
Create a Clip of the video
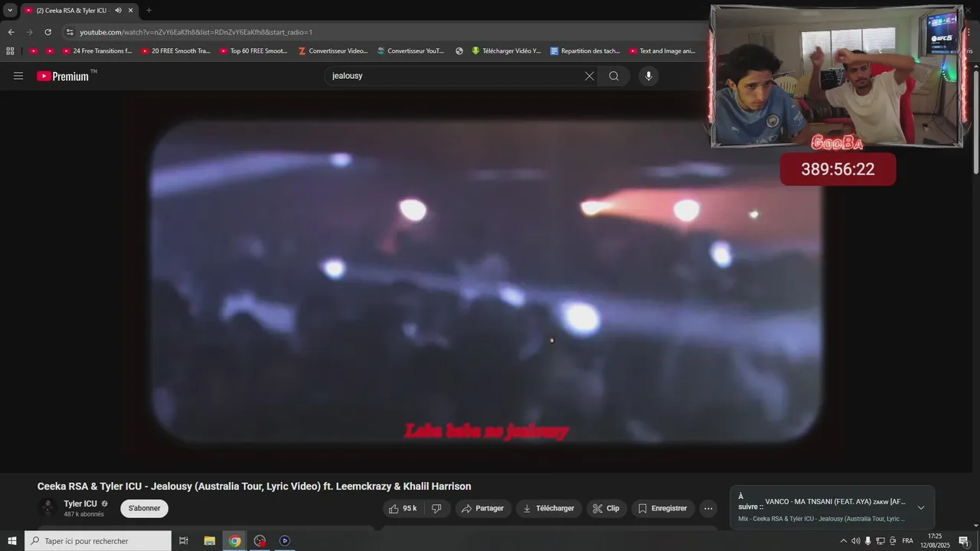pyautogui.click(x=606, y=508)
